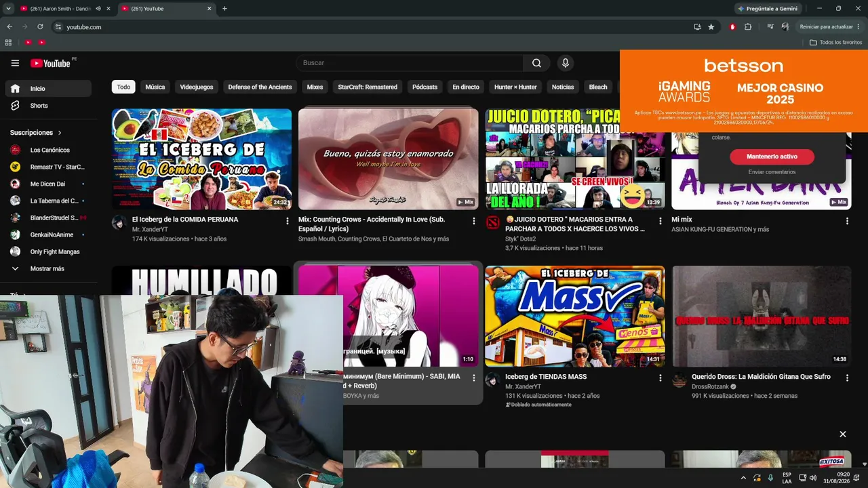Viewport: 868px width, 488px height.
Task: Open the tab search dropdown arrow
Action: point(8,9)
